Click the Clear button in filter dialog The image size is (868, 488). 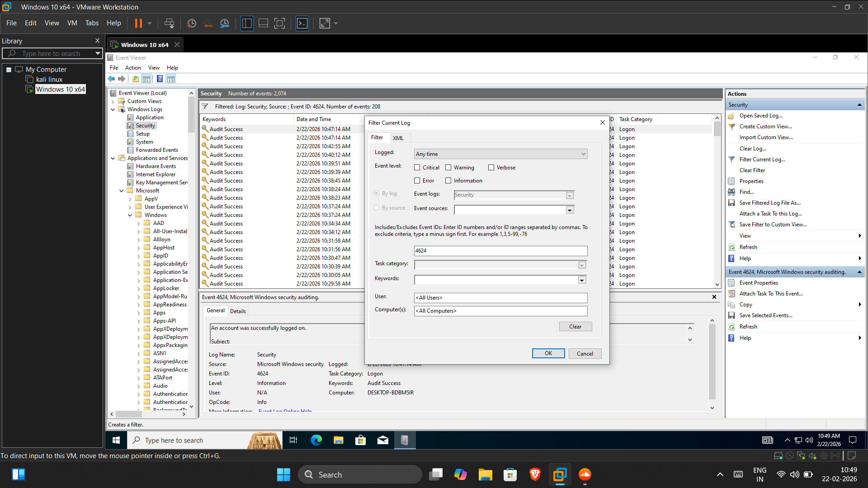576,327
